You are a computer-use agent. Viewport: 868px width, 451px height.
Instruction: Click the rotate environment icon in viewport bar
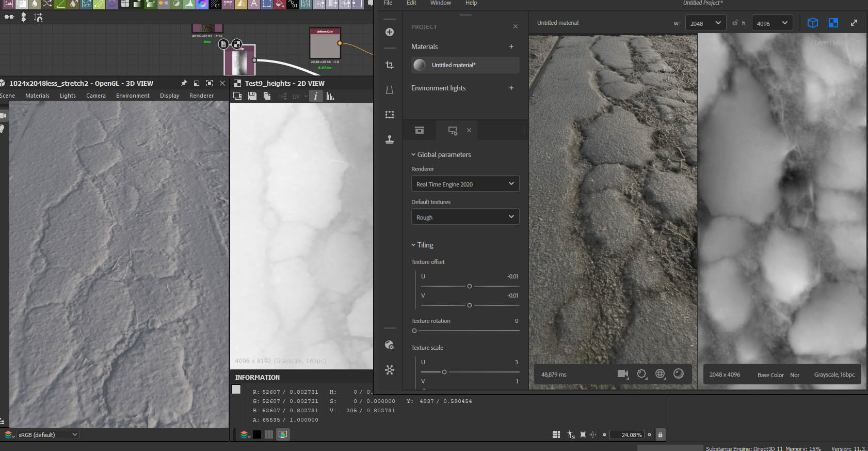641,374
